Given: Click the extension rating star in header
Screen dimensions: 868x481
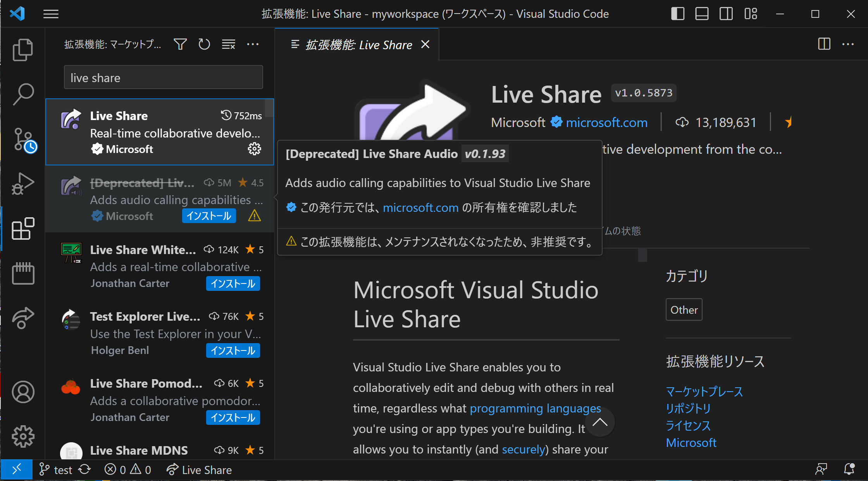Looking at the screenshot, I should (x=788, y=122).
